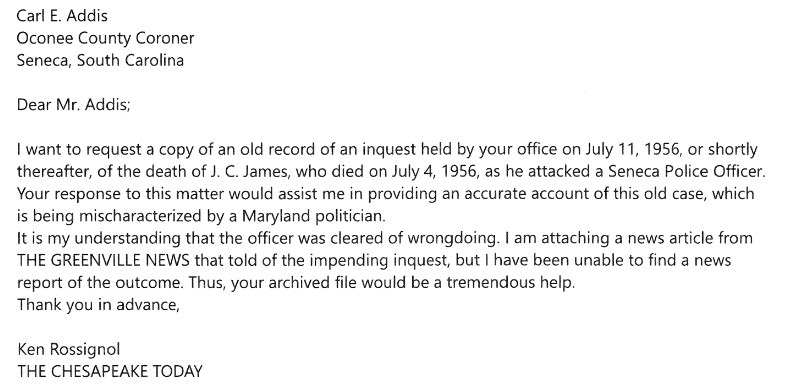Click the Ken Rossignol signature
Screen dimensions: 787x386
point(69,349)
